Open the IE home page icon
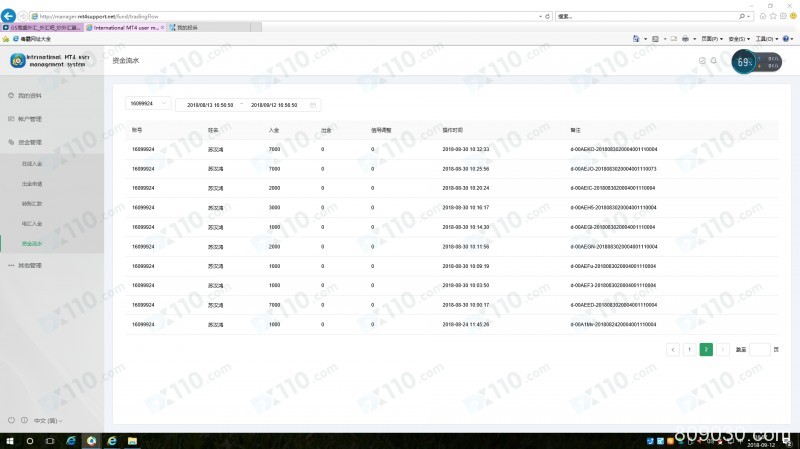Viewport: 800px width, 449px height. [763, 16]
